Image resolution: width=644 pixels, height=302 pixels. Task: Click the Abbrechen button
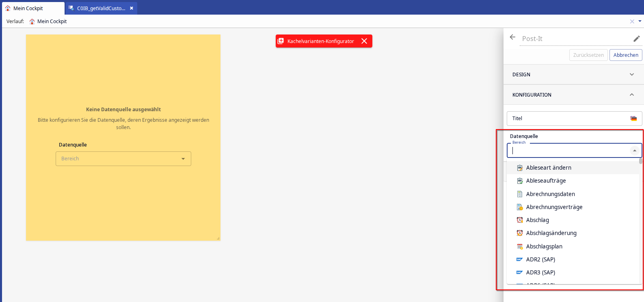click(625, 55)
